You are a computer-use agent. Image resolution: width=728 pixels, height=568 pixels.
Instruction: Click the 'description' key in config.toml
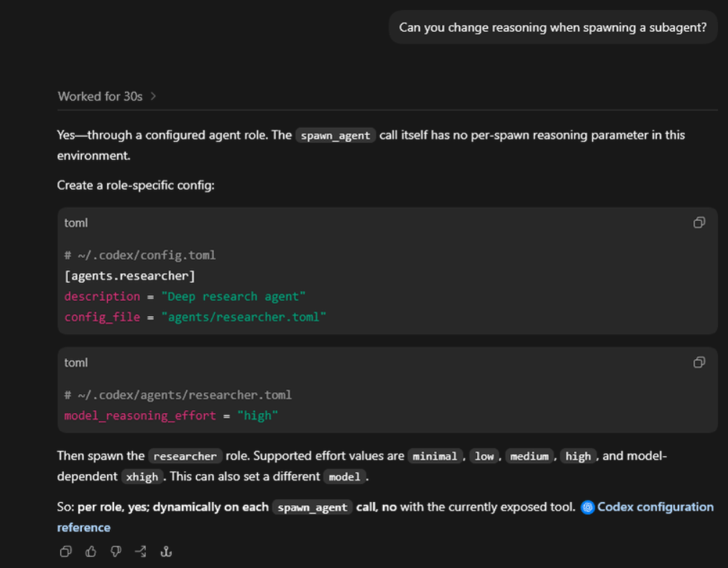coord(102,297)
